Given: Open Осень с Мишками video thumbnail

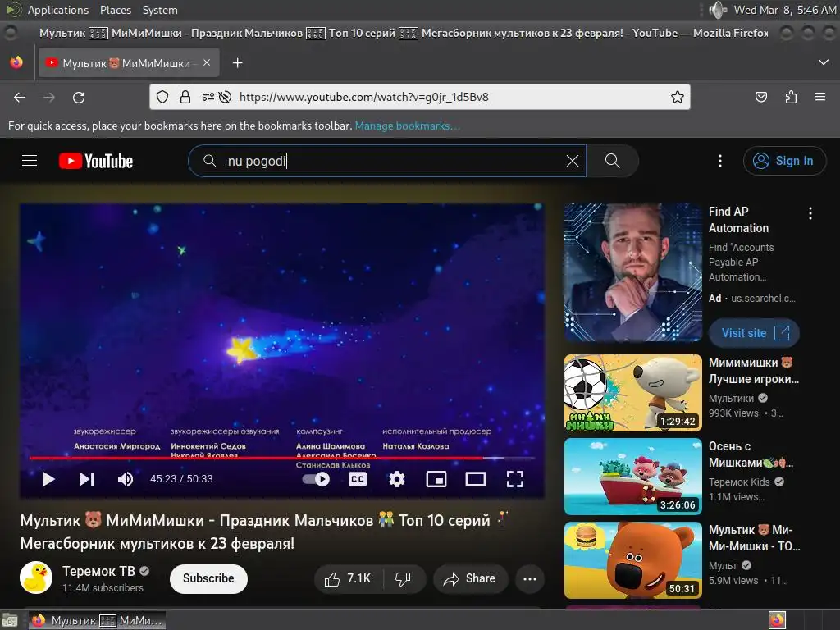Looking at the screenshot, I should pos(632,477).
